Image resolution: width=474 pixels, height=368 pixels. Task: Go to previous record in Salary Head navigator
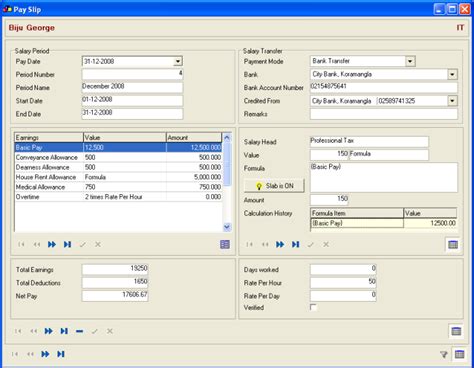tap(265, 244)
